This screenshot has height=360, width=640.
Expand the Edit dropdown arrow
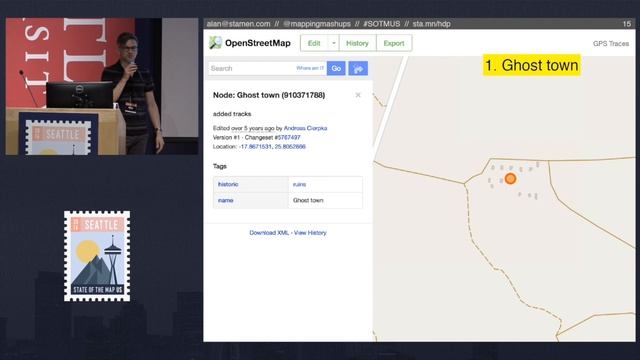click(333, 43)
